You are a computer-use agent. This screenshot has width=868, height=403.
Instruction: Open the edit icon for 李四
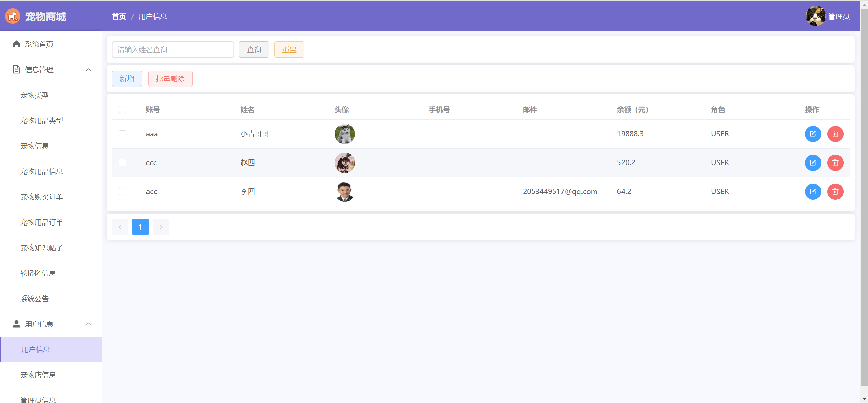point(813,192)
